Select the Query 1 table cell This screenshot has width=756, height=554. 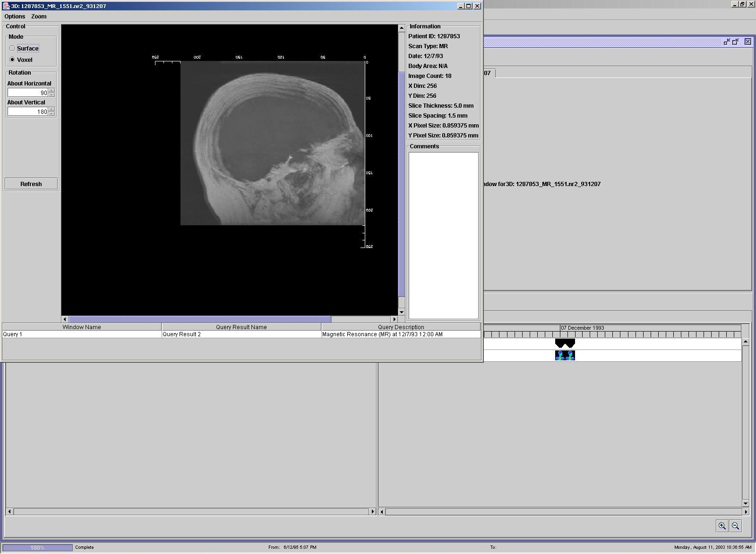coord(82,334)
